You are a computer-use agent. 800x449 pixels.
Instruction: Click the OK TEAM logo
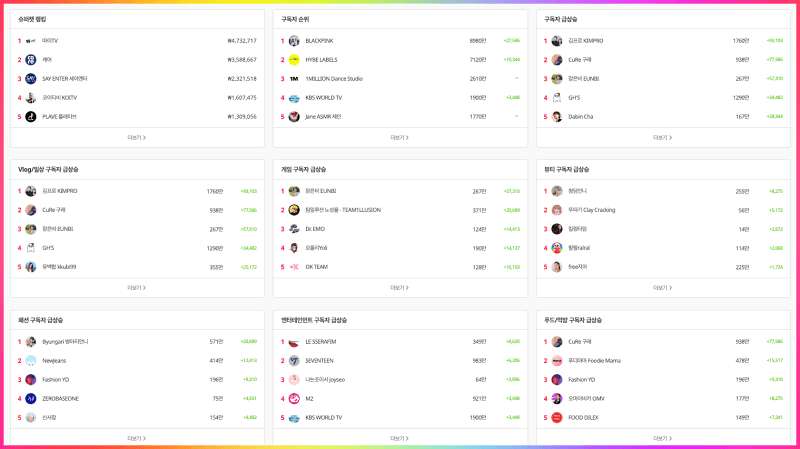tap(294, 267)
